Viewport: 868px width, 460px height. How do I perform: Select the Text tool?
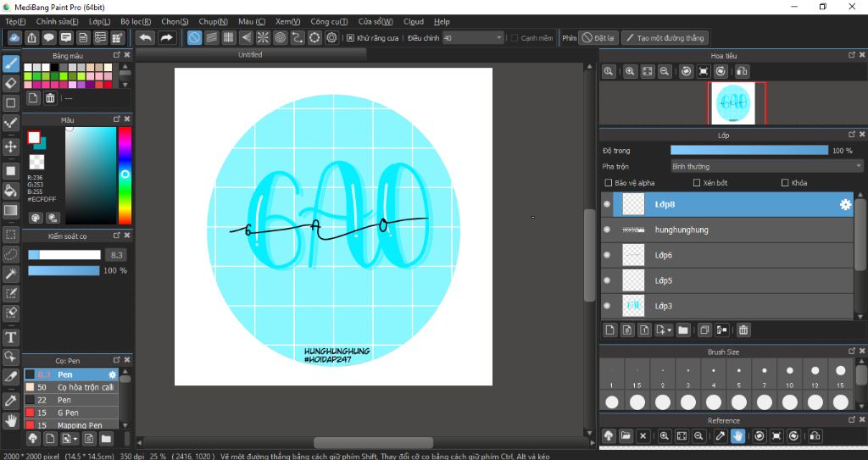10,337
